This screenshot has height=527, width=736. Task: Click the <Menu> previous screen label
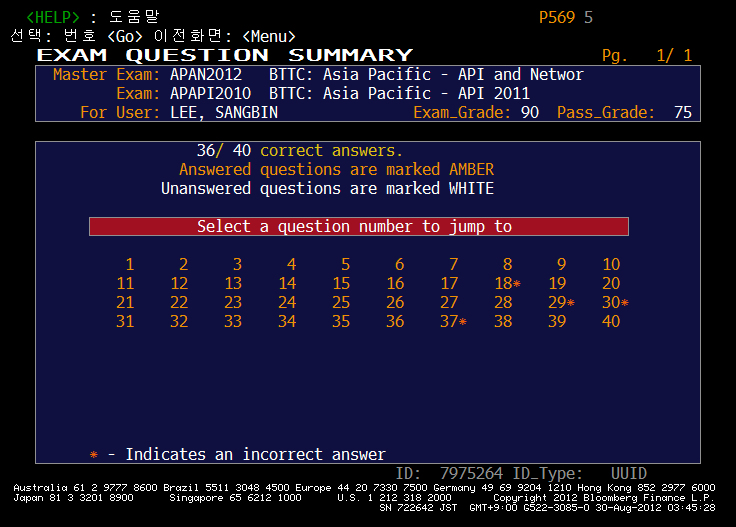point(269,36)
